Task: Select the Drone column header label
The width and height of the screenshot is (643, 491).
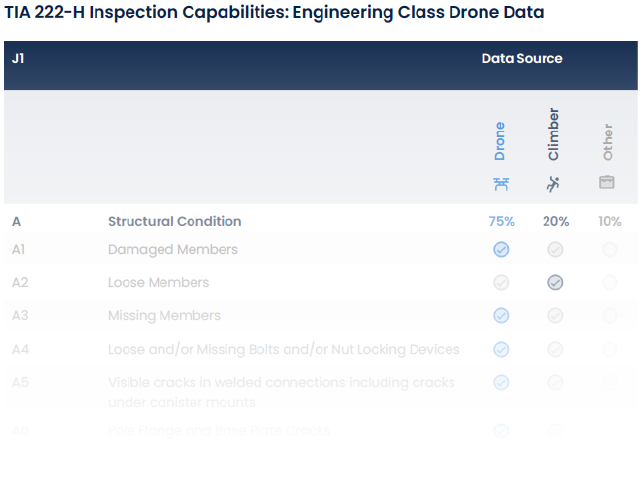Action: 500,141
